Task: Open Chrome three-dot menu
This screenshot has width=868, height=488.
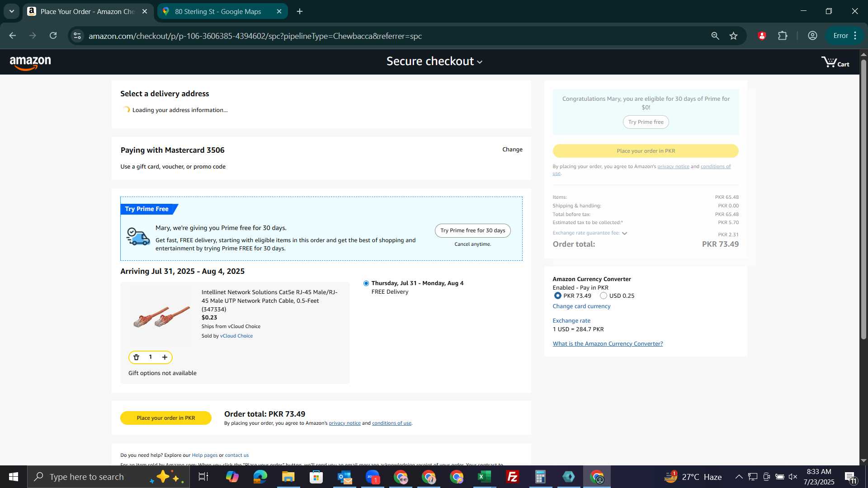Action: (x=855, y=36)
